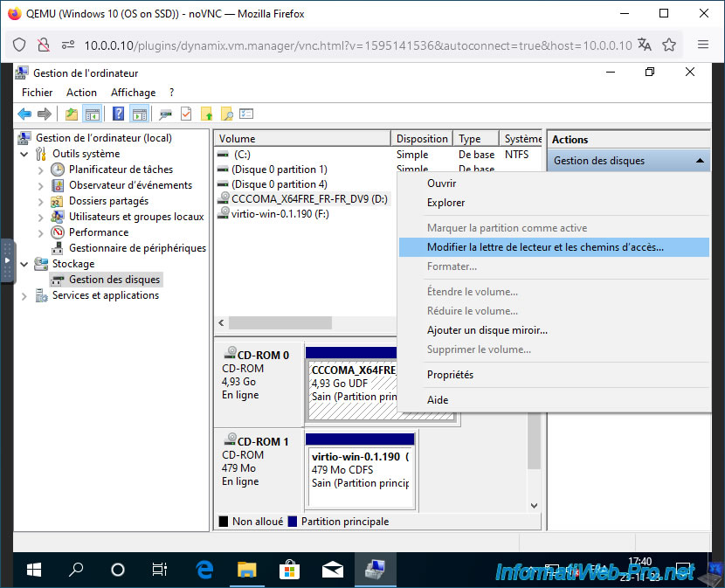This screenshot has height=588, width=725.
Task: Open the noVNC side control handle
Action: point(7,260)
